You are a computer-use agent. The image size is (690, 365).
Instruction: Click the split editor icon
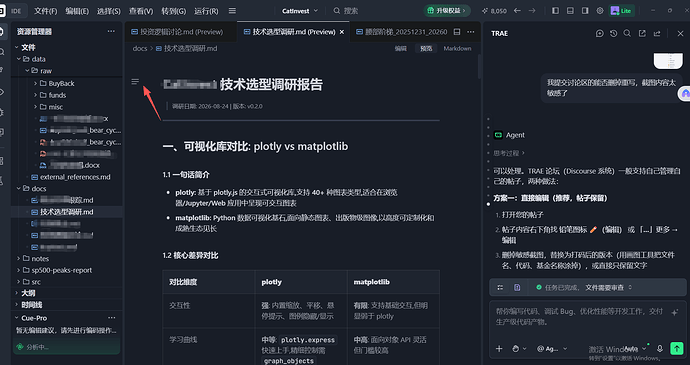pos(457,32)
